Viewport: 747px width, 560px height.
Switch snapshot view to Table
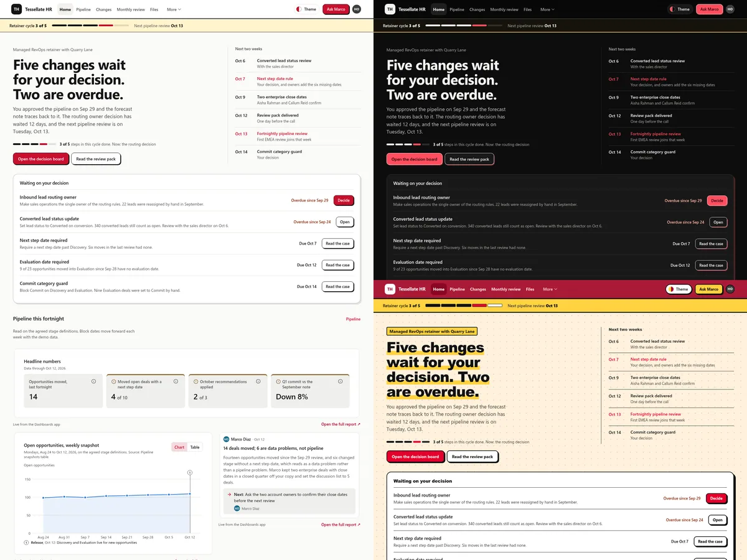coord(195,447)
